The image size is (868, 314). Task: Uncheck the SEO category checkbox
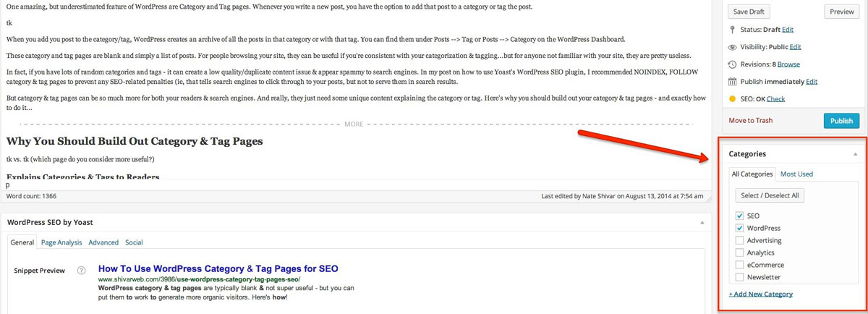[x=739, y=216]
